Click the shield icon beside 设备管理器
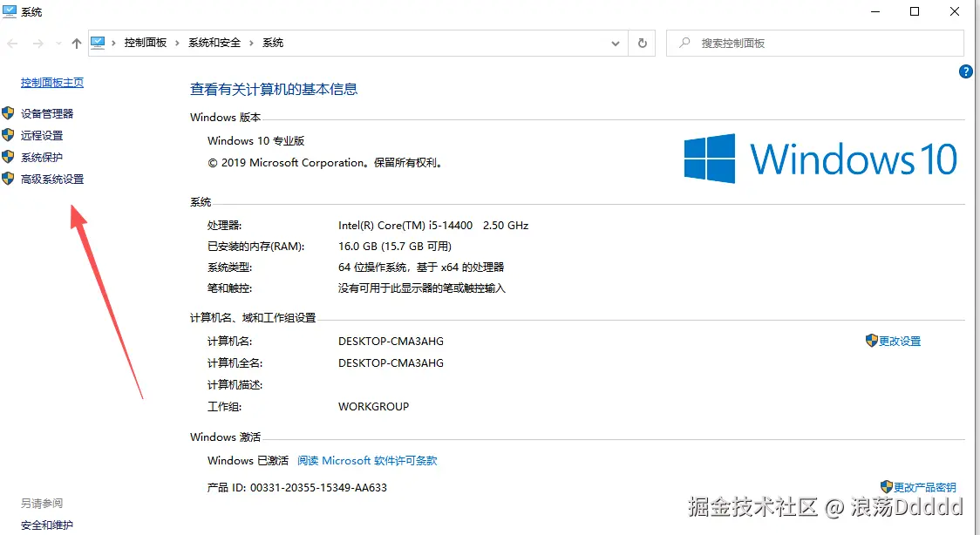 pyautogui.click(x=8, y=113)
